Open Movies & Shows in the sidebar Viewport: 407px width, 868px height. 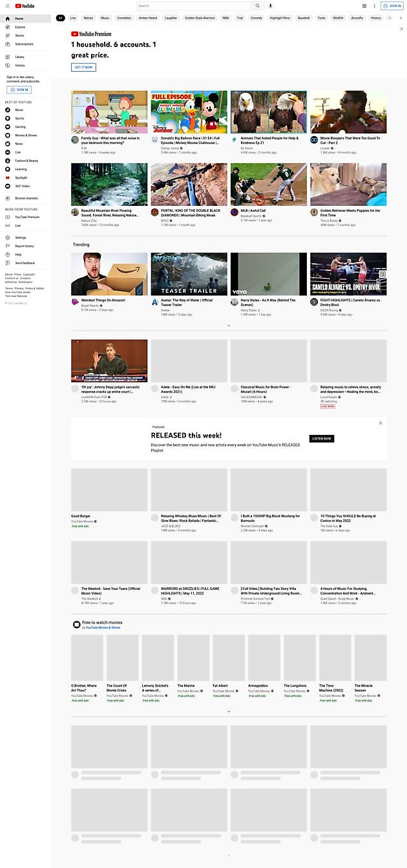pos(25,136)
